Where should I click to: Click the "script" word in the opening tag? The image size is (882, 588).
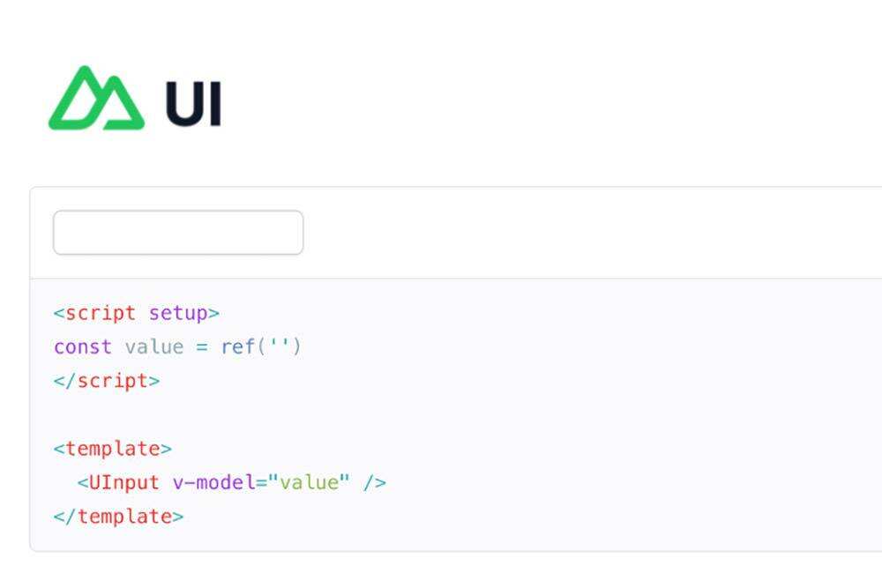(101, 313)
